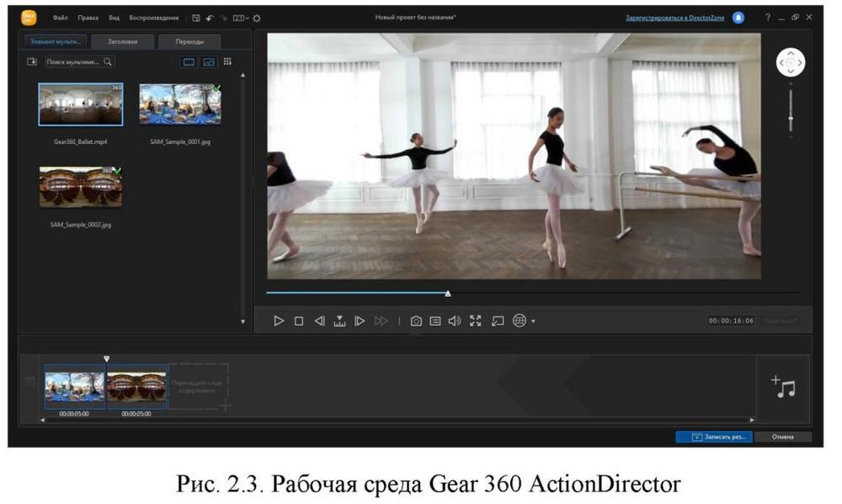
Task: Click the import media icon
Action: click(x=32, y=61)
